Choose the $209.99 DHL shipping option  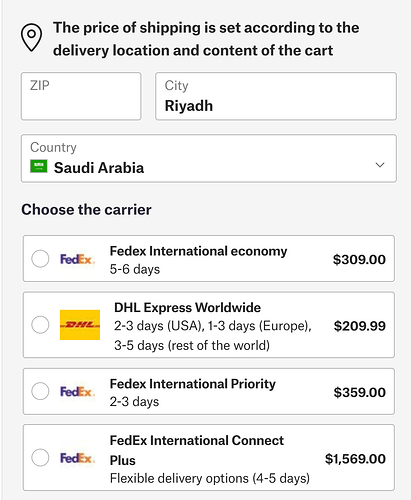209,325
